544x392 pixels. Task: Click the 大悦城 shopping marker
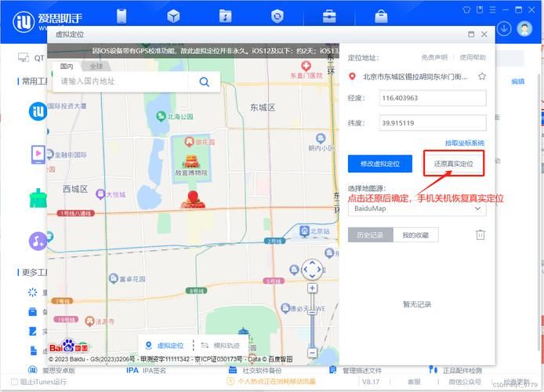pyautogui.click(x=100, y=194)
